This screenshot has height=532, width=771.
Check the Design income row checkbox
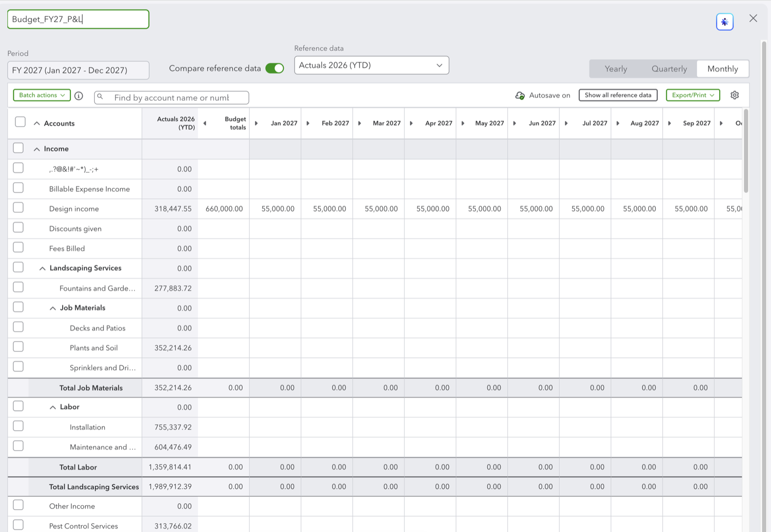click(18, 208)
